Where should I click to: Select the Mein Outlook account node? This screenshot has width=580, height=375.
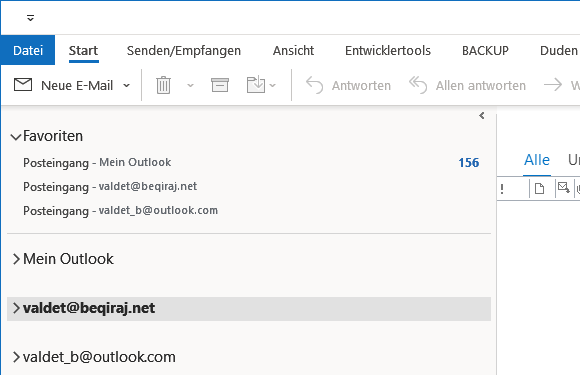68,259
